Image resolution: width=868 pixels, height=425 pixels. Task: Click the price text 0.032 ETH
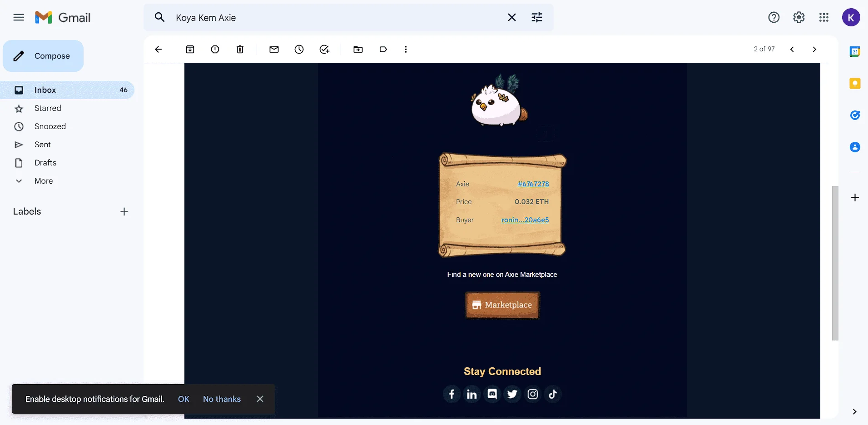coord(531,202)
